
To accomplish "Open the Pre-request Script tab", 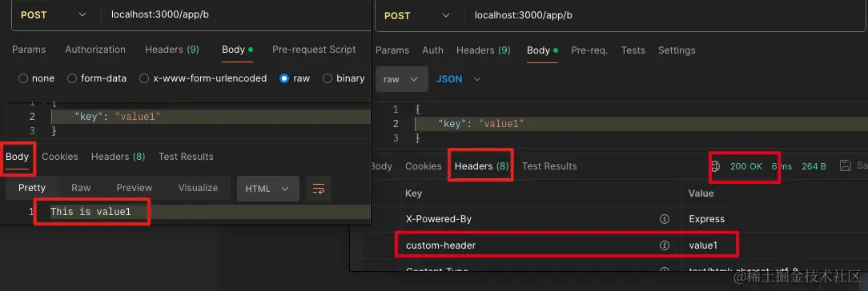I will (x=314, y=50).
